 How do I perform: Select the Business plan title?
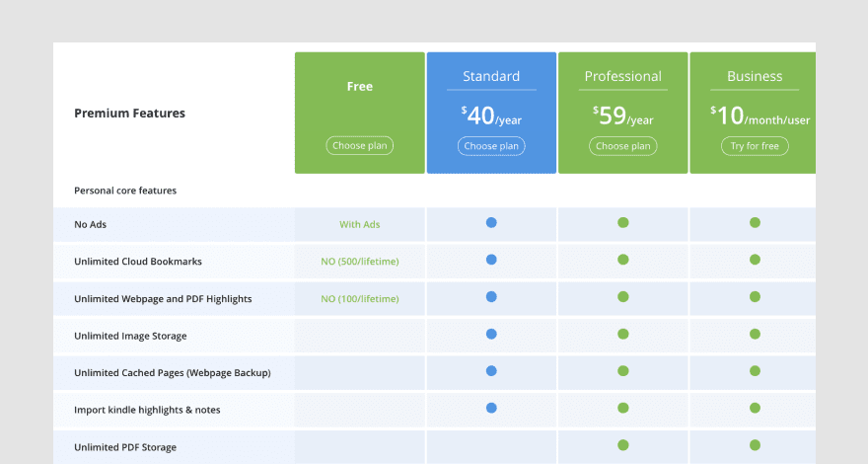click(755, 76)
